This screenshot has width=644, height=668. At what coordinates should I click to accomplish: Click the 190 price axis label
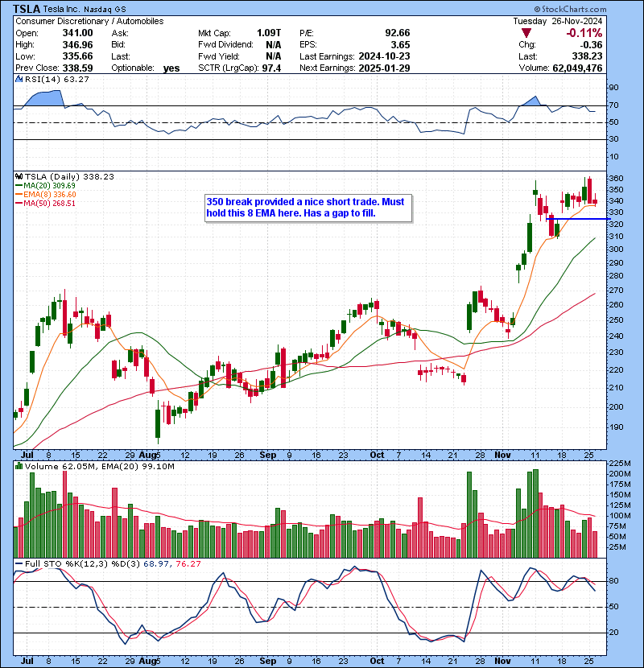(x=616, y=427)
